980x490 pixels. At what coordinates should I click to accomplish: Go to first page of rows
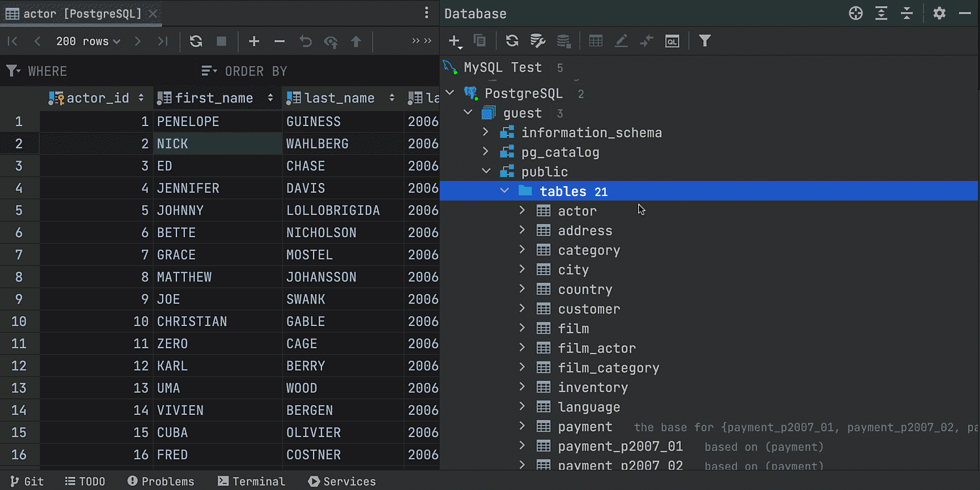[x=12, y=41]
